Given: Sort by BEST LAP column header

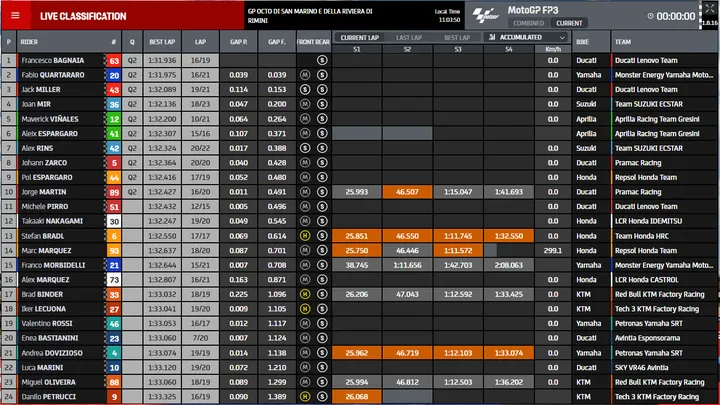Looking at the screenshot, I should [x=162, y=42].
